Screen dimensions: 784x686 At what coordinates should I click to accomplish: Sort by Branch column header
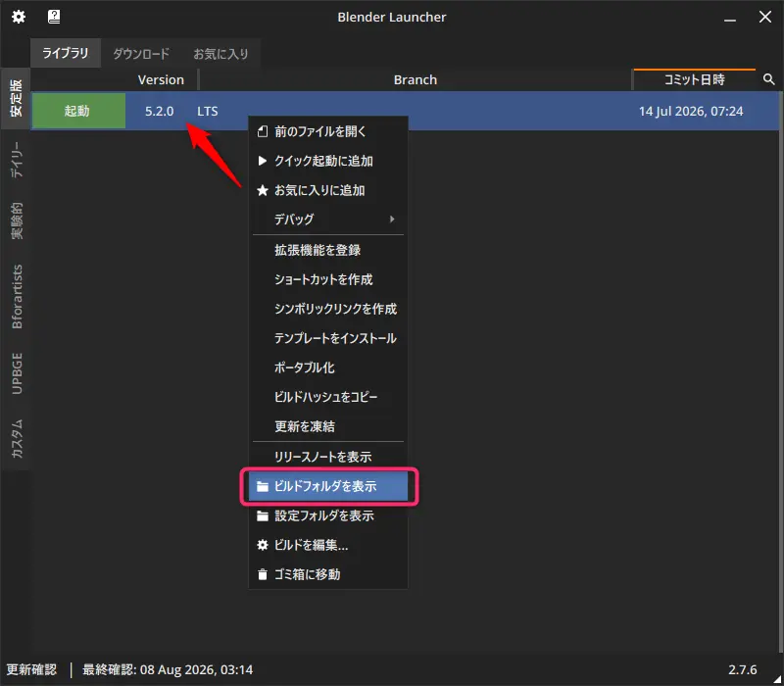[415, 79]
